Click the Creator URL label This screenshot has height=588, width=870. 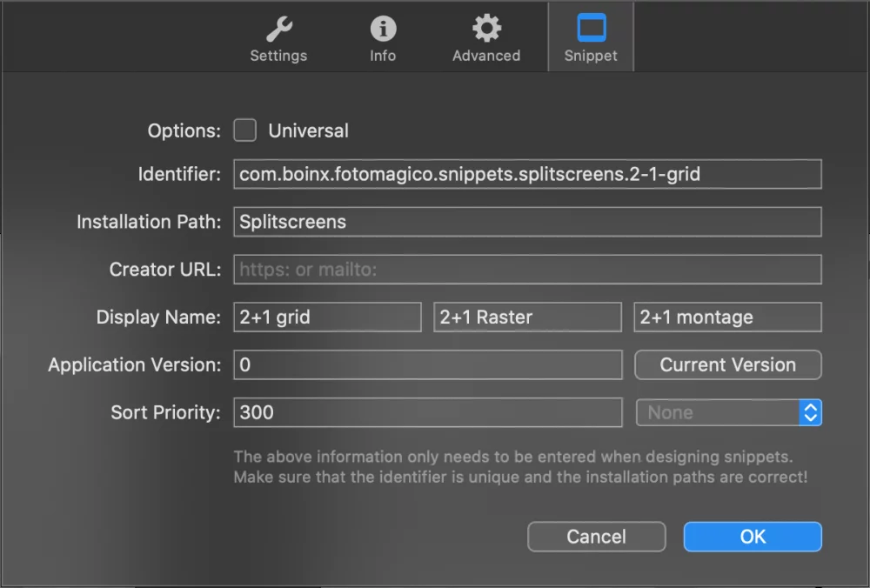pos(164,270)
